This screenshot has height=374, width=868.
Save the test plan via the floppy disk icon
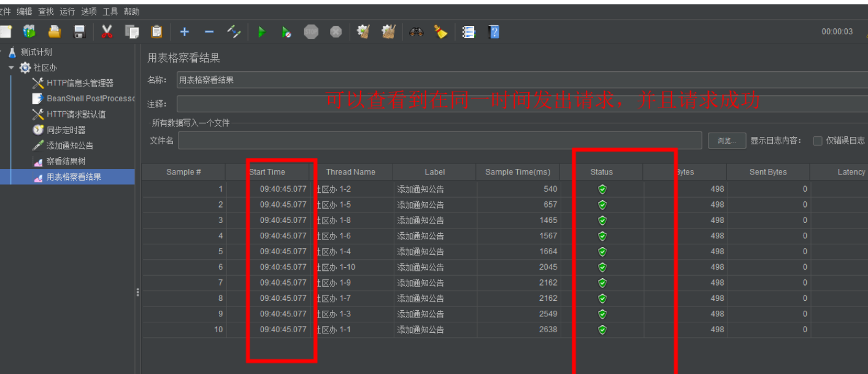pos(80,31)
